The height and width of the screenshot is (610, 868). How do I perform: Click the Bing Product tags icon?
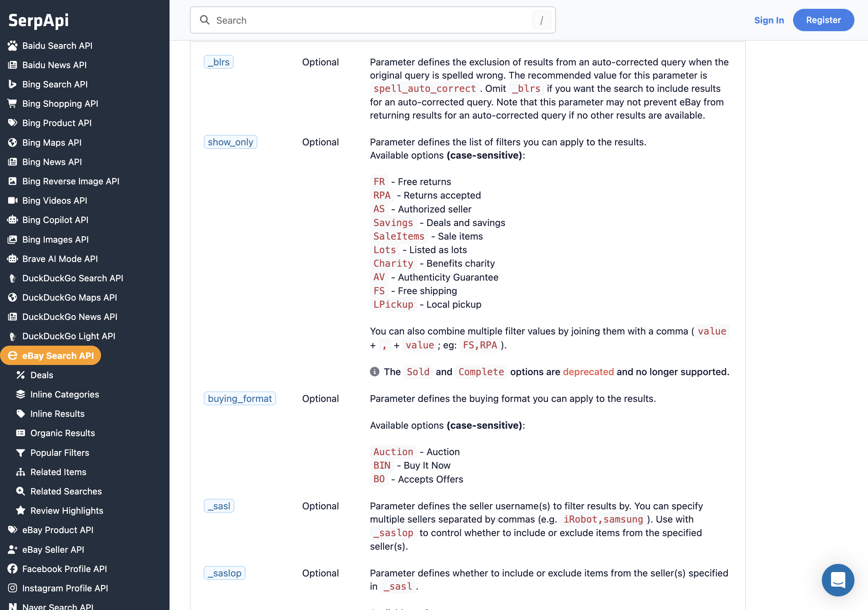coord(13,123)
